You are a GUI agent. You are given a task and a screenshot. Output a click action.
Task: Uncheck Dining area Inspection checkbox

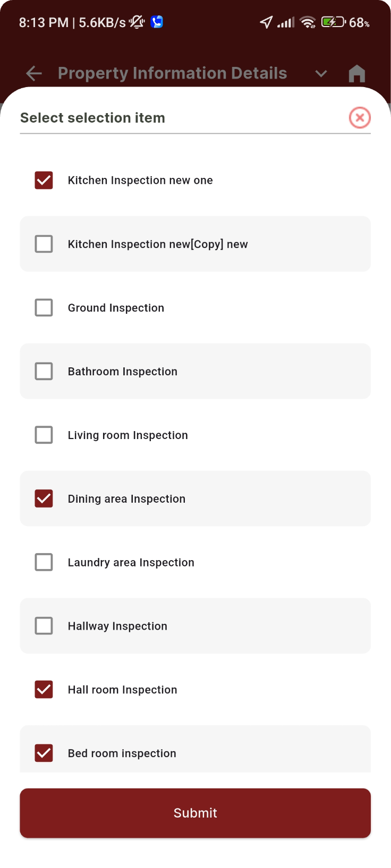(x=44, y=499)
